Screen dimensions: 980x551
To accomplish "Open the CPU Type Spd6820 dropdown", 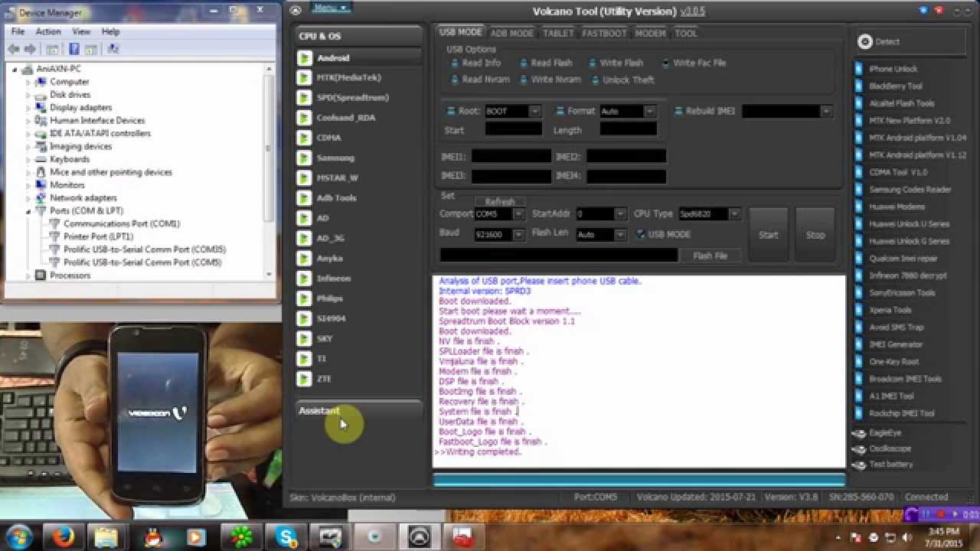I will pyautogui.click(x=734, y=214).
